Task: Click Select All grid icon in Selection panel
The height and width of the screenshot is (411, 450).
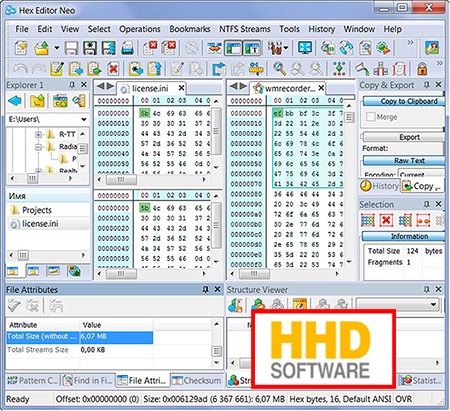Action: pos(368,220)
